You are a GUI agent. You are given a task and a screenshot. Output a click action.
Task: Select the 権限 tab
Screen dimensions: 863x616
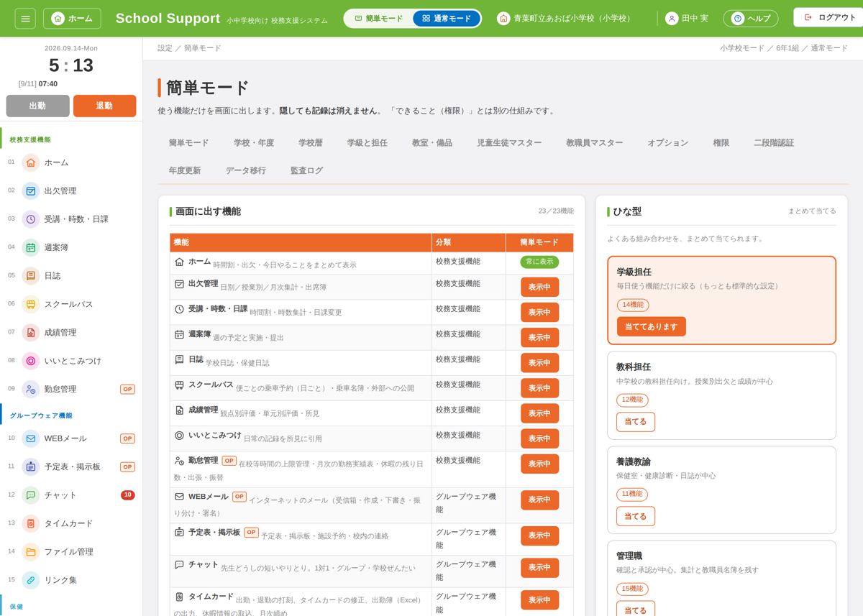(721, 143)
